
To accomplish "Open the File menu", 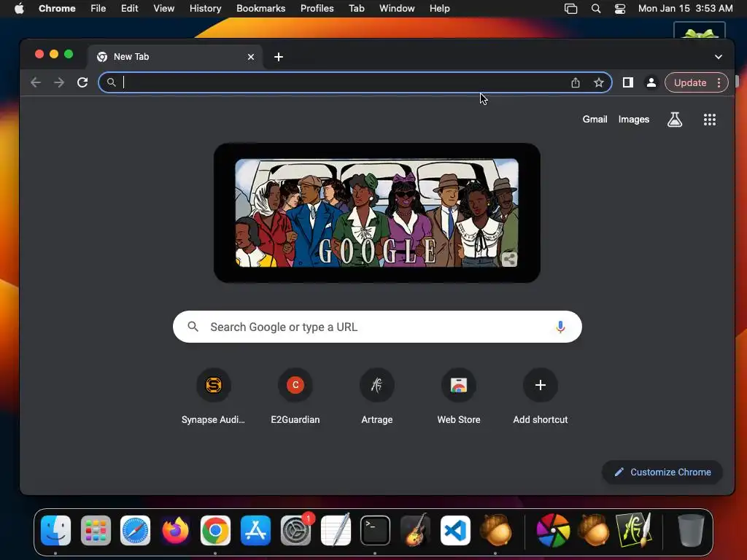I will pos(98,9).
